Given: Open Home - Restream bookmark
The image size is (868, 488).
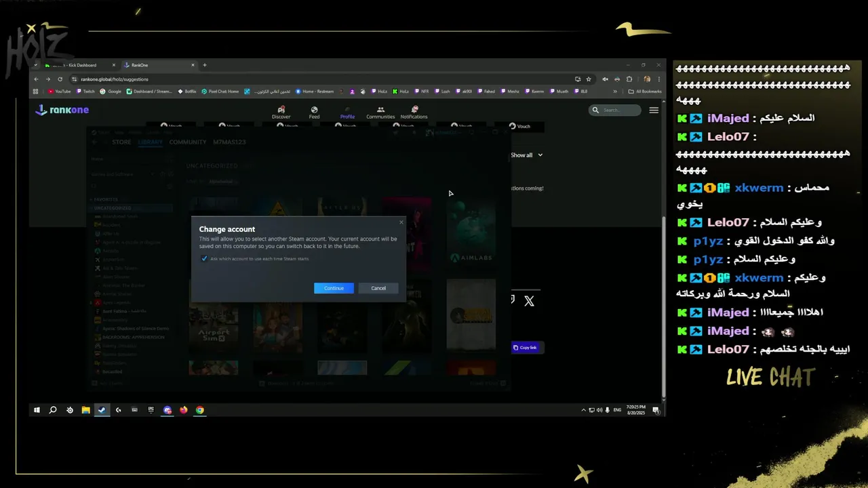Looking at the screenshot, I should pyautogui.click(x=315, y=91).
